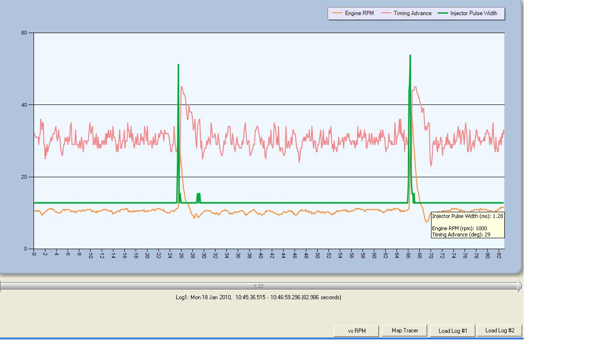Viewport: 605px width, 364px height.
Task: Click the timeline slider bar labeled 1:22
Action: click(259, 286)
